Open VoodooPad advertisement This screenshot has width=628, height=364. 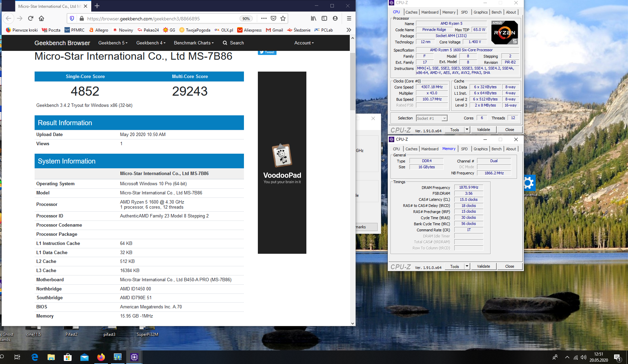(x=282, y=162)
